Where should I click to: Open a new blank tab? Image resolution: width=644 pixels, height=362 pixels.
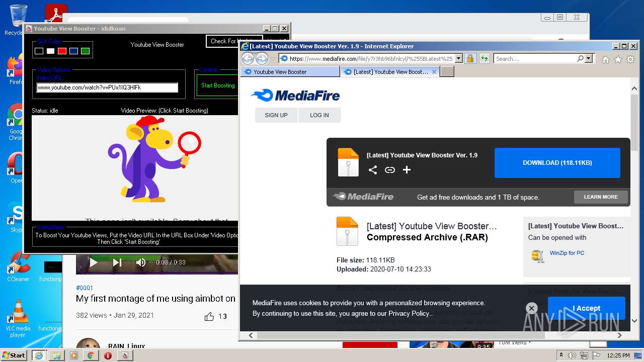click(x=447, y=72)
